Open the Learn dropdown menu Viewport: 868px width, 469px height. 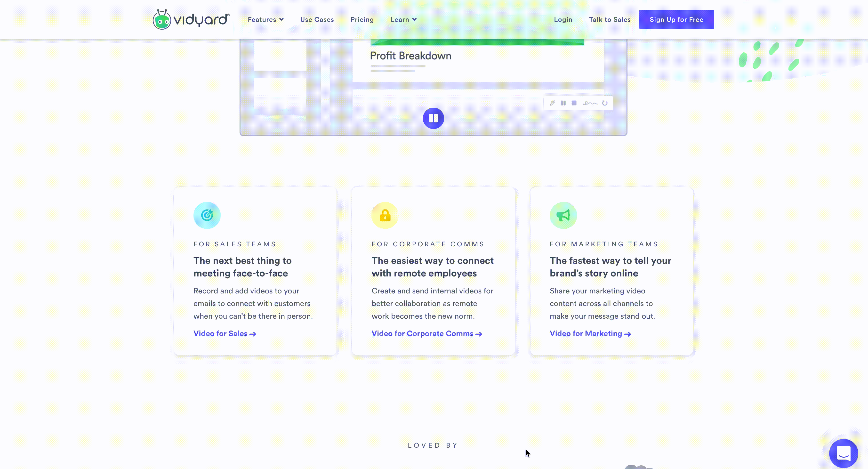pyautogui.click(x=403, y=19)
